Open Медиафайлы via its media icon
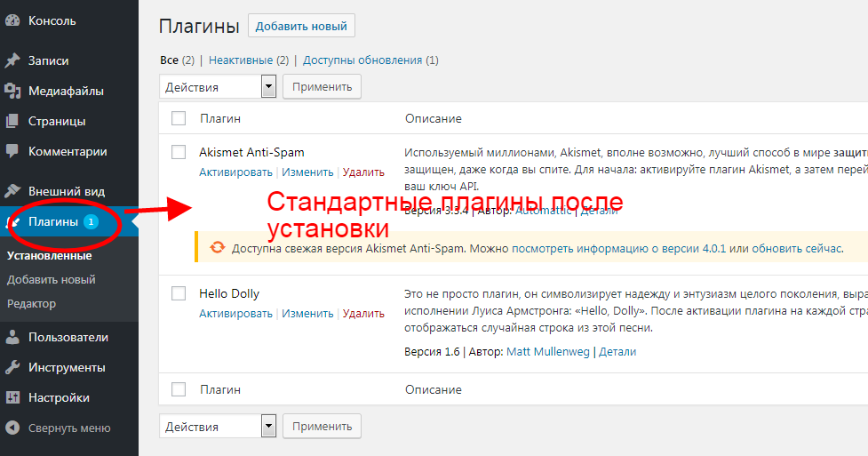The height and width of the screenshot is (456, 868). [x=12, y=92]
